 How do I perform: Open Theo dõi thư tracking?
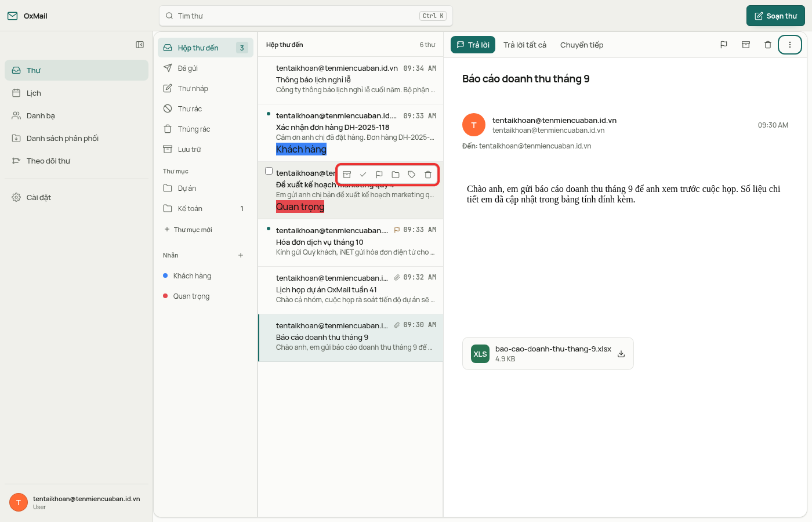77,161
